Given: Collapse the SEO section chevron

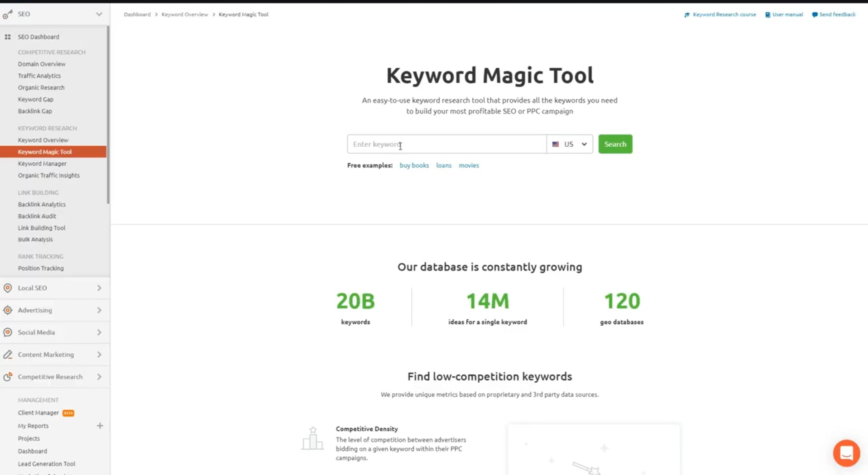Looking at the screenshot, I should point(99,14).
